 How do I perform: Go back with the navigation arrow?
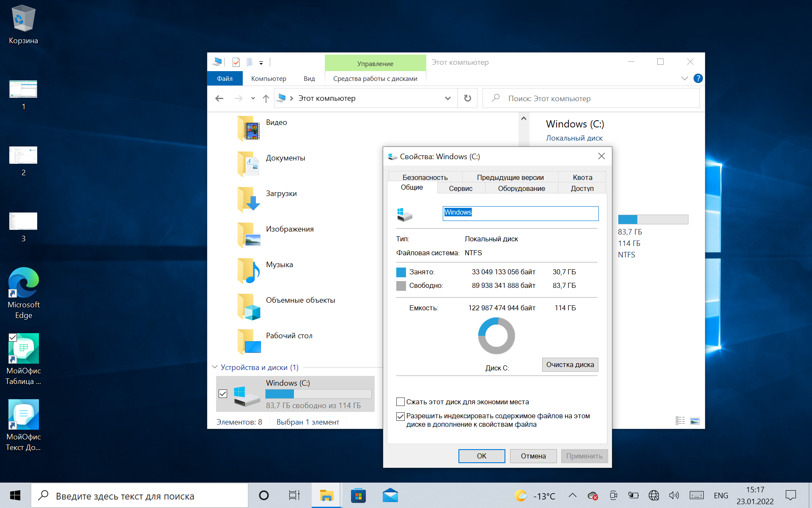point(219,99)
